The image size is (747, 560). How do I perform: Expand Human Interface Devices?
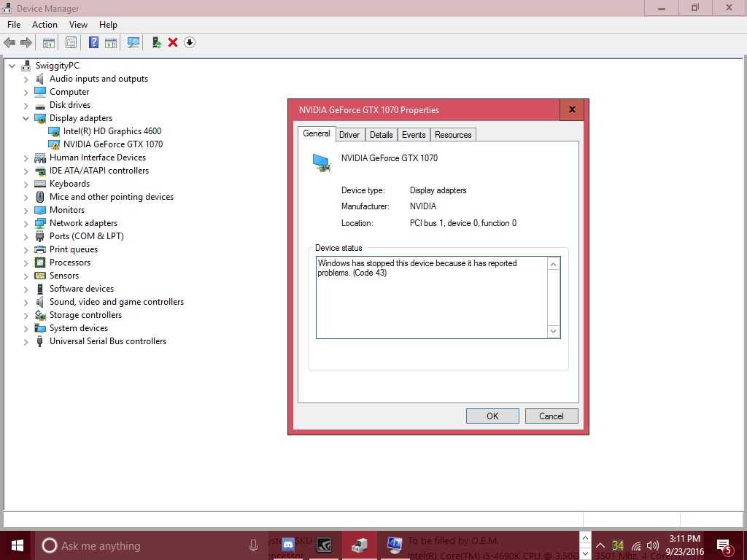point(26,157)
